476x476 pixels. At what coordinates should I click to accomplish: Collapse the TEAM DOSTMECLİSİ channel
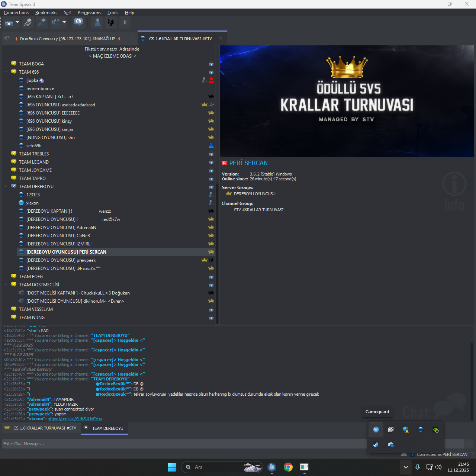[6, 285]
